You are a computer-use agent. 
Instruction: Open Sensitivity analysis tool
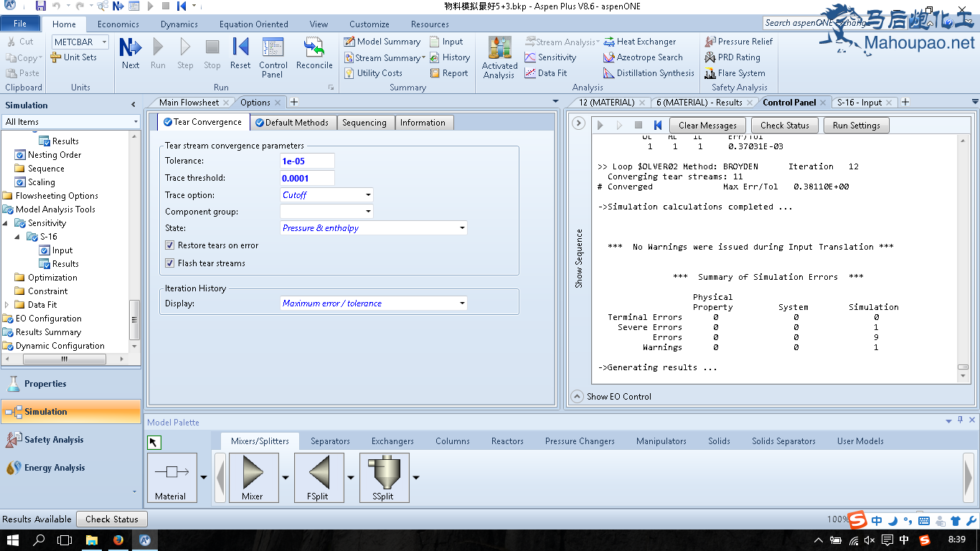coord(550,57)
